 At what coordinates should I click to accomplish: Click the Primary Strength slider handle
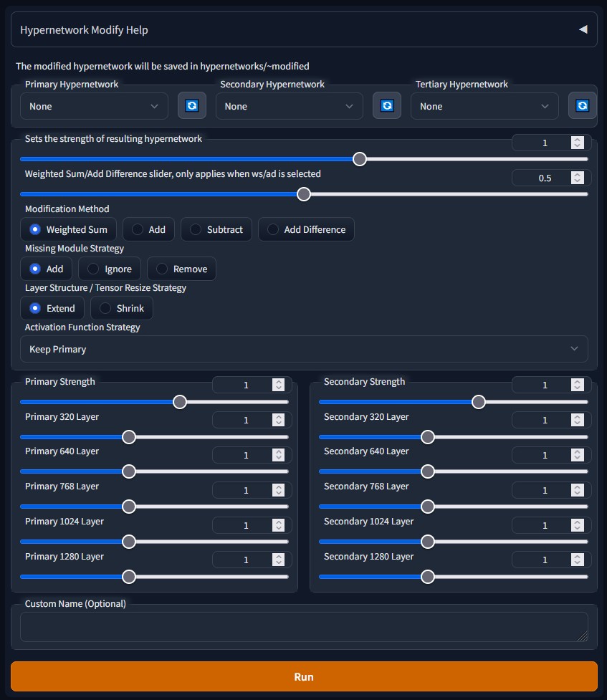point(180,402)
